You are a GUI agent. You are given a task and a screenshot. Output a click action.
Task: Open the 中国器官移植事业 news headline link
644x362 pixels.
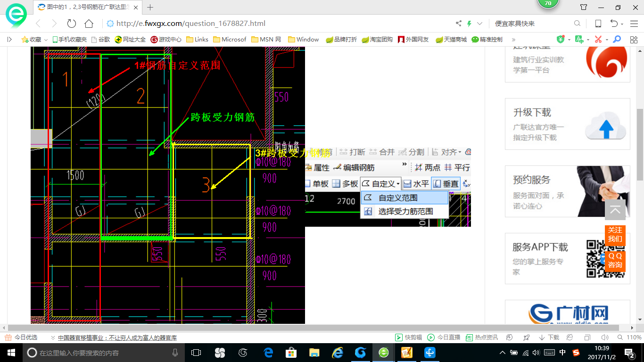tap(117, 338)
